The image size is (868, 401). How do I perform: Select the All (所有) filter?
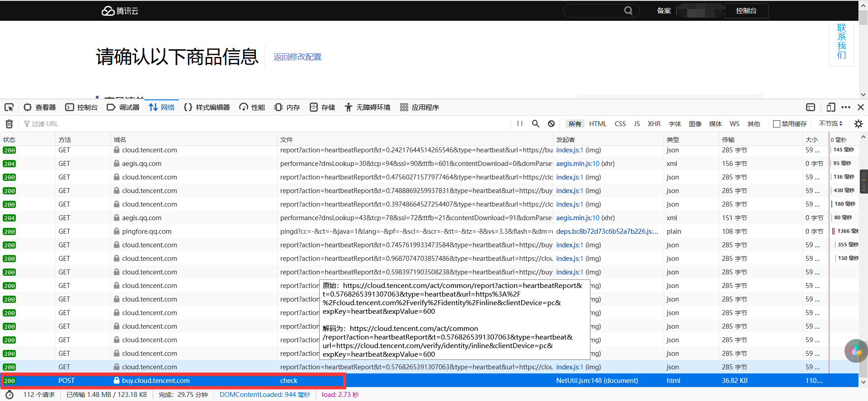point(575,123)
